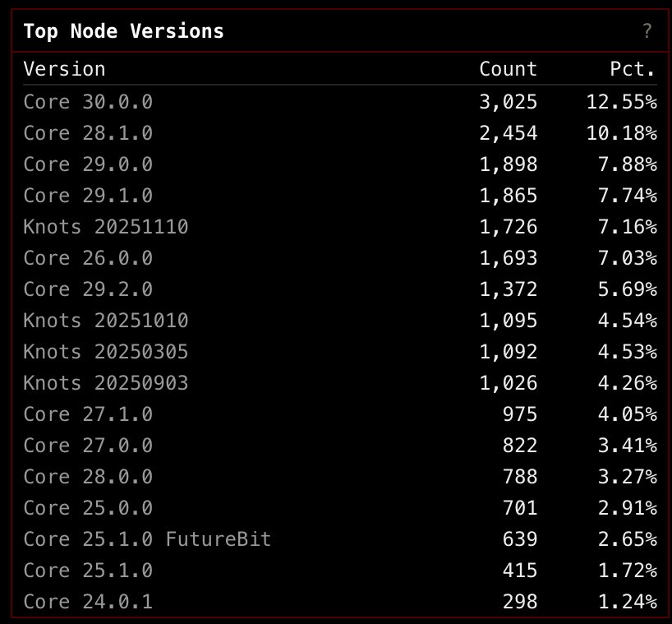The image size is (672, 624).
Task: Click the percentage 7.74%
Action: (x=628, y=196)
